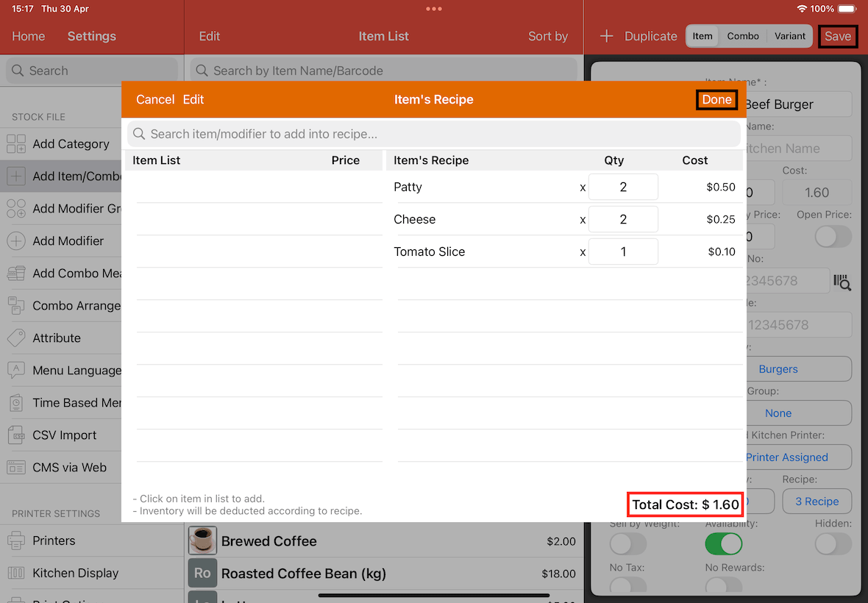Click the sidebar Search field
This screenshot has width=868, height=603.
pyautogui.click(x=92, y=71)
